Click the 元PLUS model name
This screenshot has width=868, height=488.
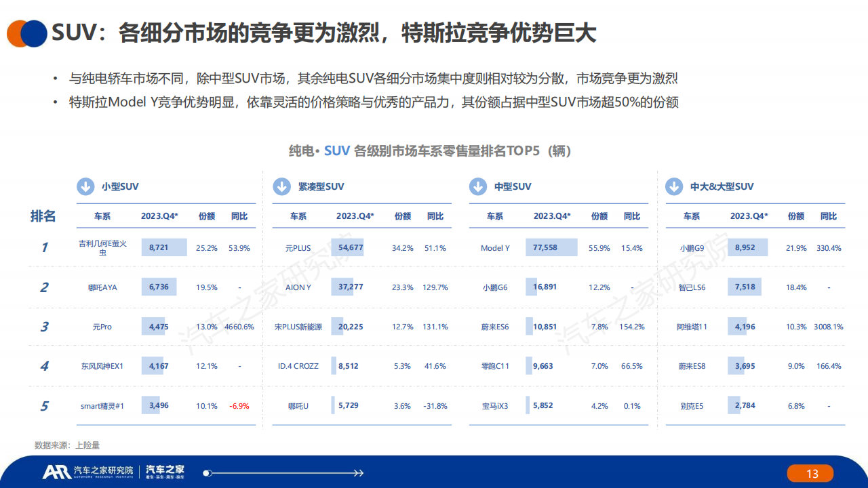(298, 248)
